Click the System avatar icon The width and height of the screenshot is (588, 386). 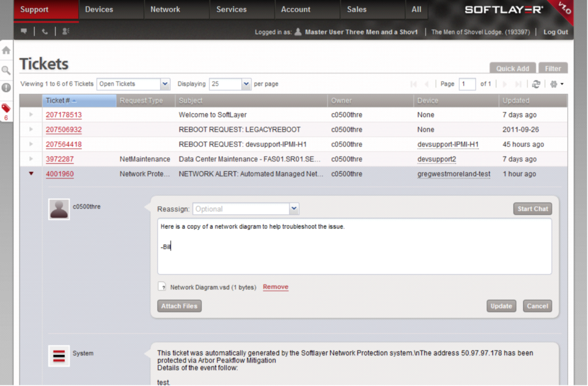pos(59,356)
